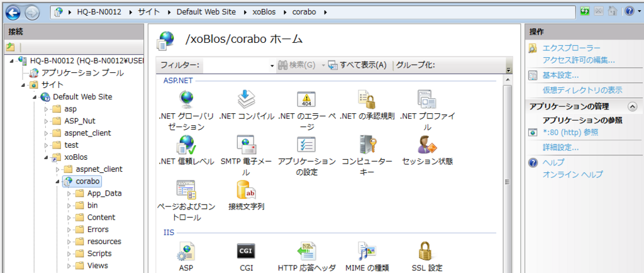Viewport: 644px width, 273px height.
Task: Click the scroll up arrow of features list
Action: (508, 79)
